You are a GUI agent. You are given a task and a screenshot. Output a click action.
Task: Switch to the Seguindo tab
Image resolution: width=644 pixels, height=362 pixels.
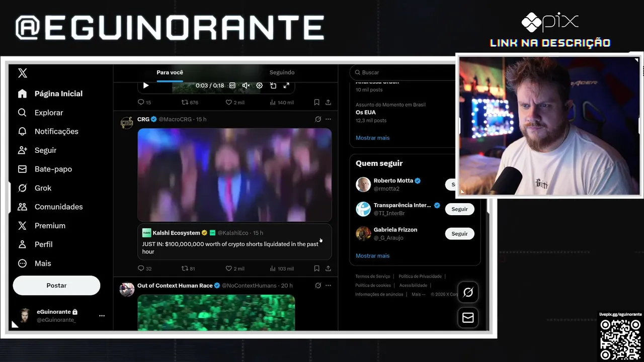click(x=282, y=72)
